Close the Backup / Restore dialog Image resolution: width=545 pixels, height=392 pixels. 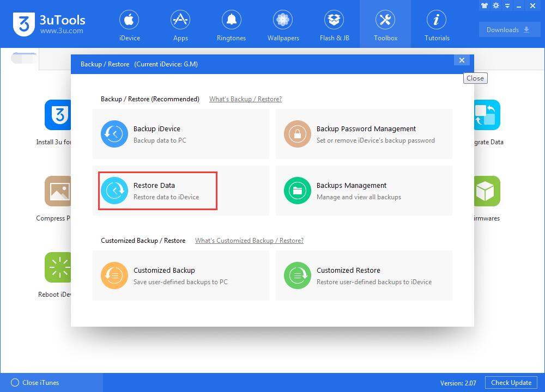(462, 60)
